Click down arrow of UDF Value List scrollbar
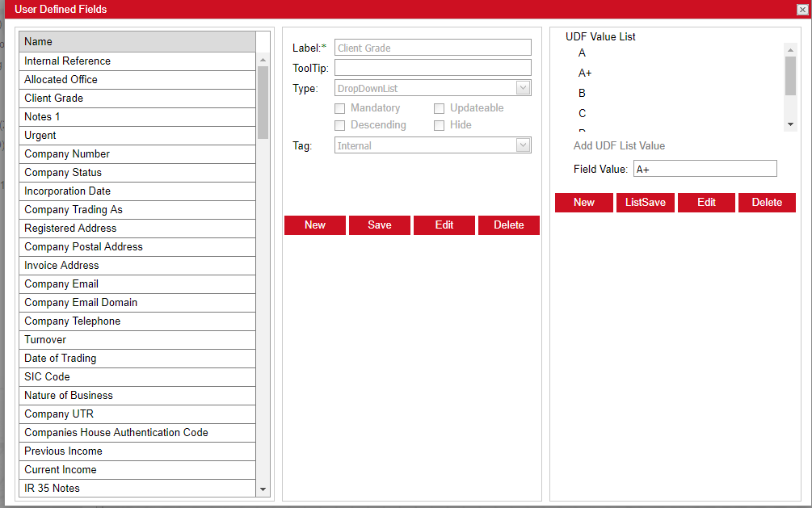 790,124
